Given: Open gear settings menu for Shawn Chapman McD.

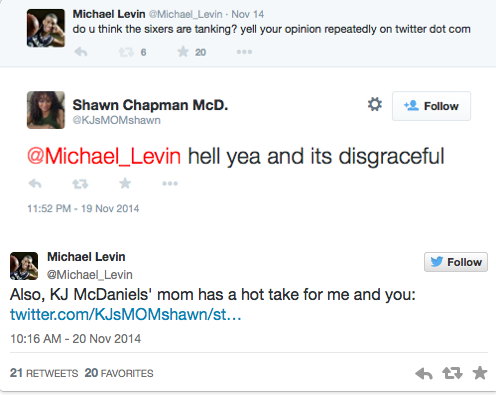Looking at the screenshot, I should pos(375,104).
